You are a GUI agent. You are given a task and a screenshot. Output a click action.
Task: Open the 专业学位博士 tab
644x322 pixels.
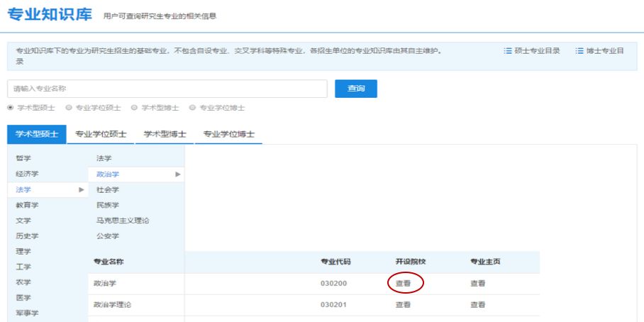[x=228, y=134]
